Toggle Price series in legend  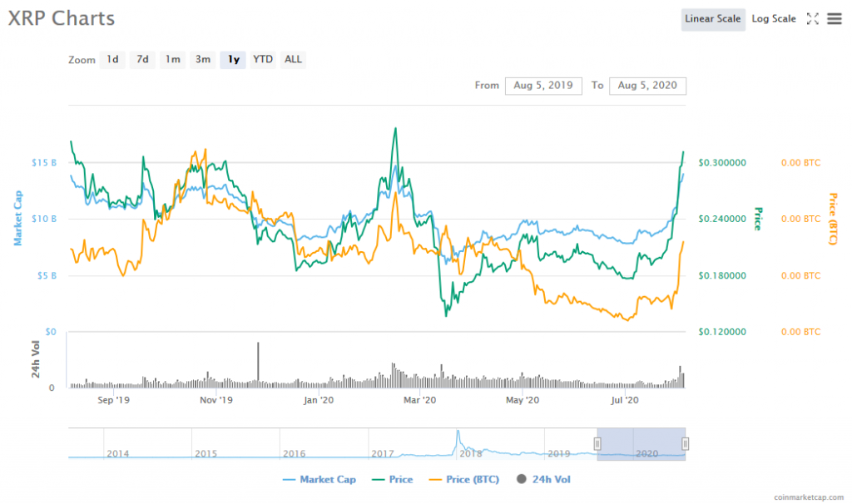393,480
